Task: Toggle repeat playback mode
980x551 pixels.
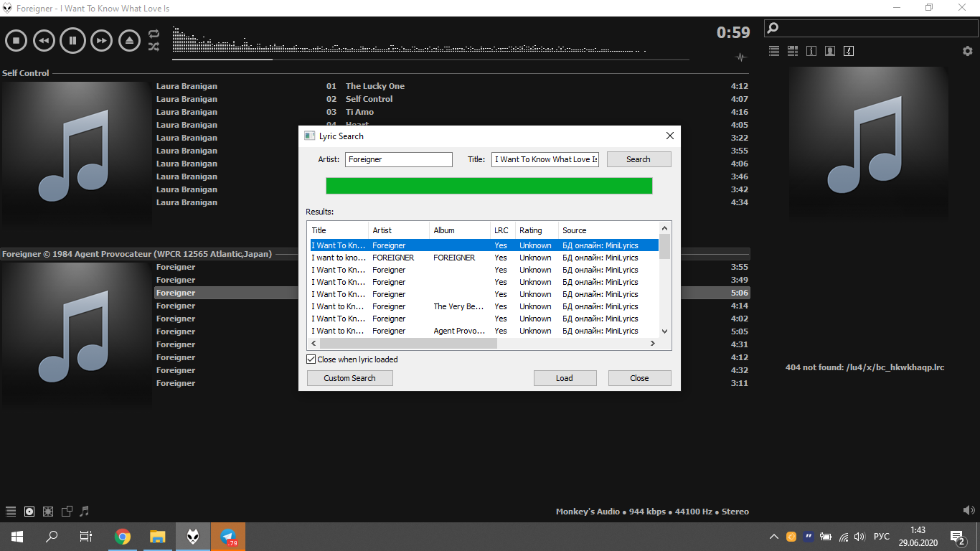Action: click(x=154, y=34)
